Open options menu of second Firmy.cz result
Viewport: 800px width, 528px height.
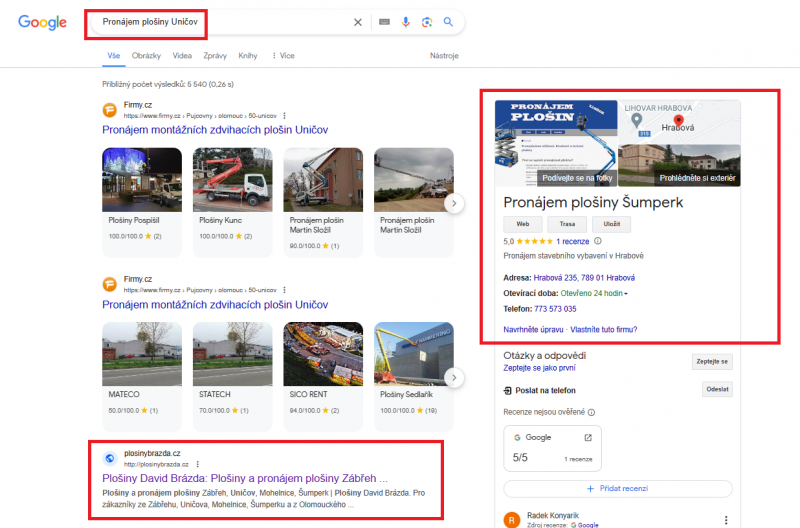285,290
